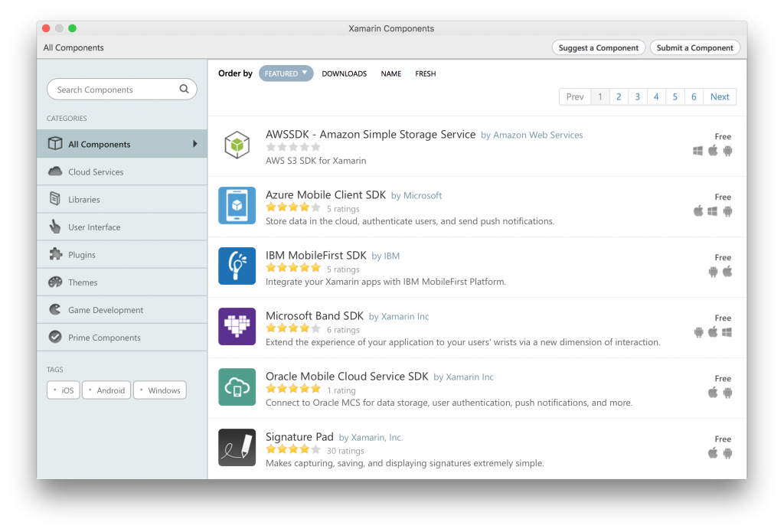Open AWSSDK Amazon S3 component thumbnail
The width and height of the screenshot is (784, 532).
tap(237, 145)
